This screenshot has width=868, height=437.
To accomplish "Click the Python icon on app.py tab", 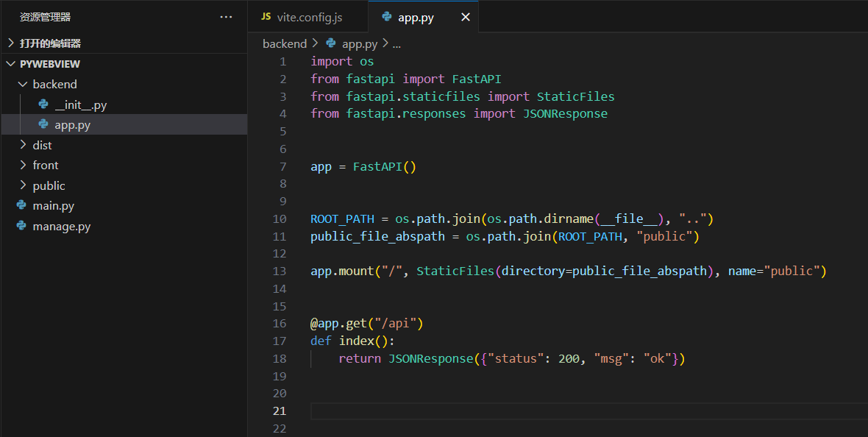I will pos(387,17).
